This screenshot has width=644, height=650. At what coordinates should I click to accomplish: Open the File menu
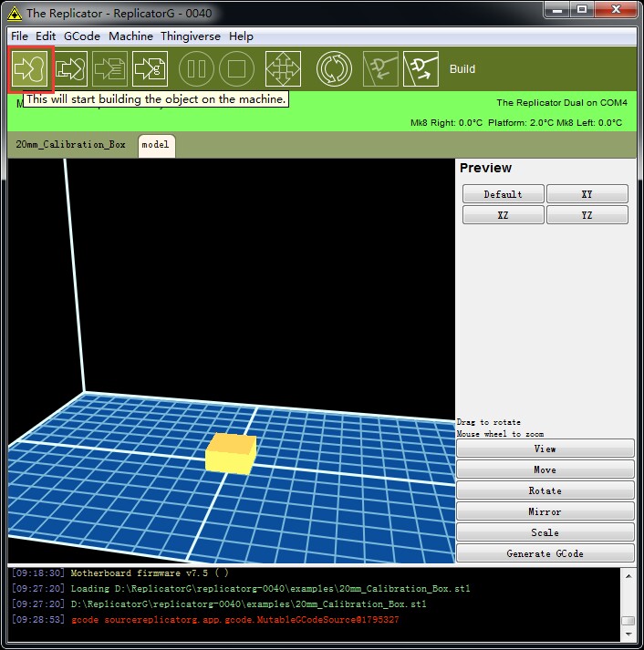[x=19, y=36]
